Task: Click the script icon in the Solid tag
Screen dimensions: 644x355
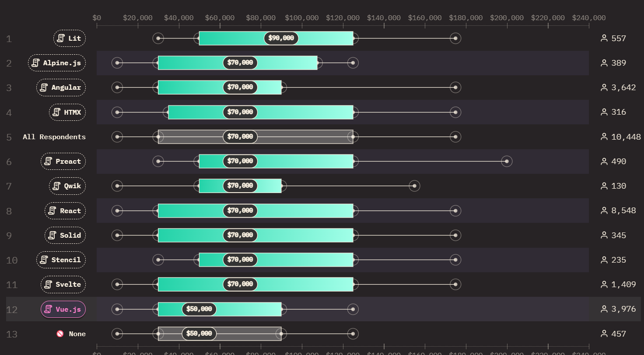Action: click(52, 235)
